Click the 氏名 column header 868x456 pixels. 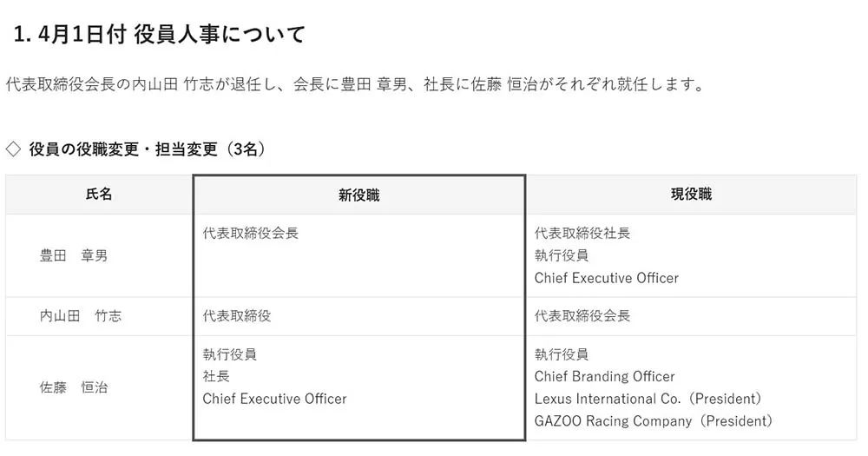[99, 195]
